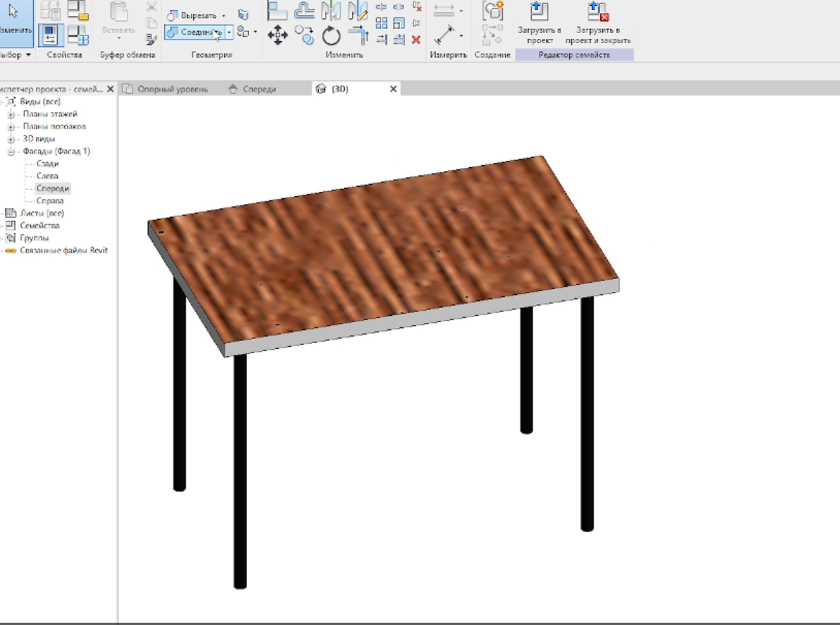Collapse the Фасады (Фасад 1) node
This screenshot has width=840, height=625.
(x=11, y=151)
